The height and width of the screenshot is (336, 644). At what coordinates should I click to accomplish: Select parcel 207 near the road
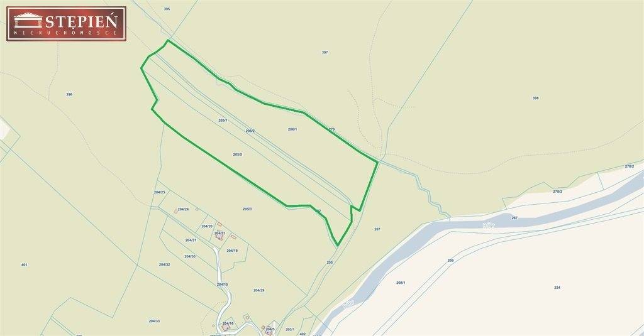point(377,229)
